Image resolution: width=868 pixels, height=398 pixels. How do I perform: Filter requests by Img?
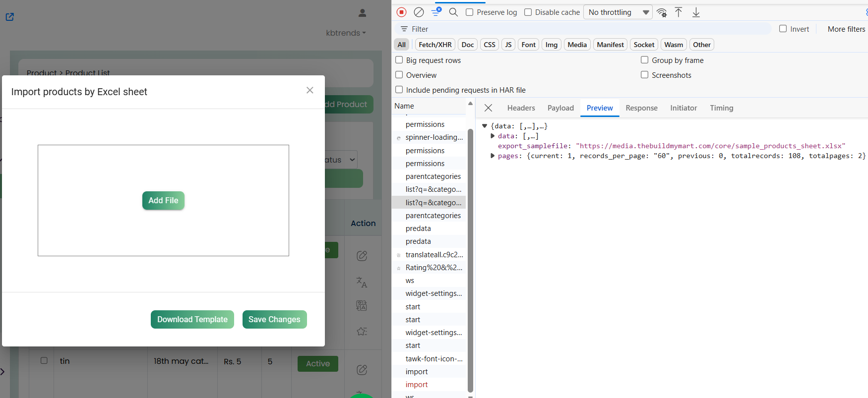coord(552,45)
